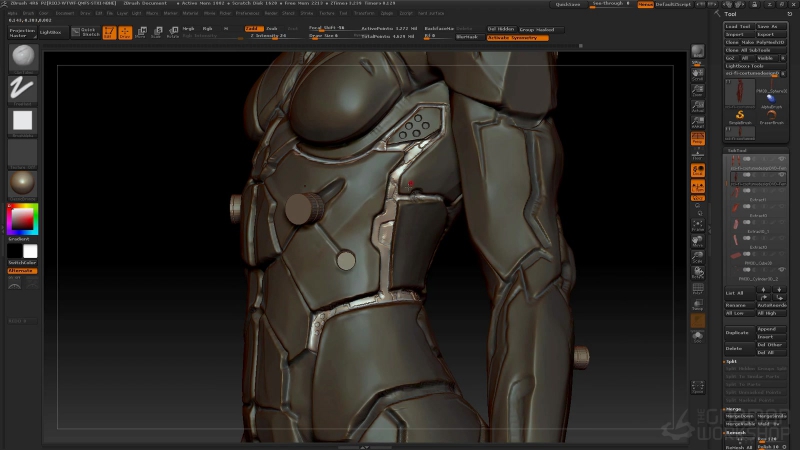Activate the Scroll canvas icon

(x=697, y=74)
